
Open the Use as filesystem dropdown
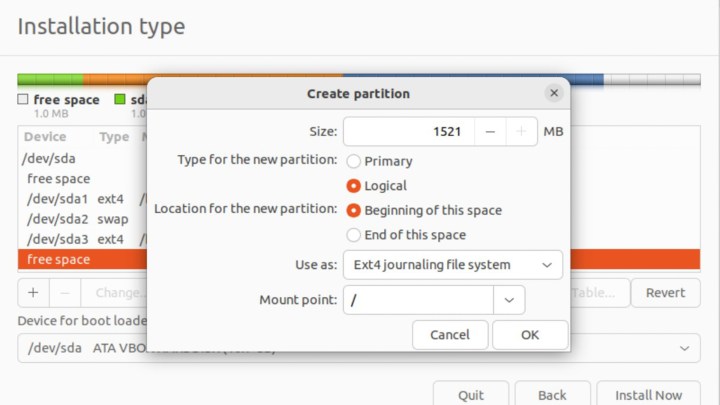[452, 265]
